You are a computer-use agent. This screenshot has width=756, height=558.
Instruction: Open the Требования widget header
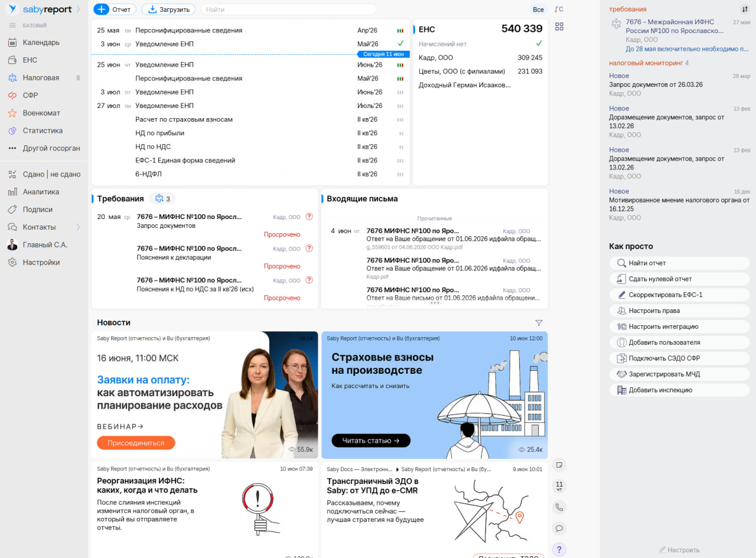tap(120, 199)
